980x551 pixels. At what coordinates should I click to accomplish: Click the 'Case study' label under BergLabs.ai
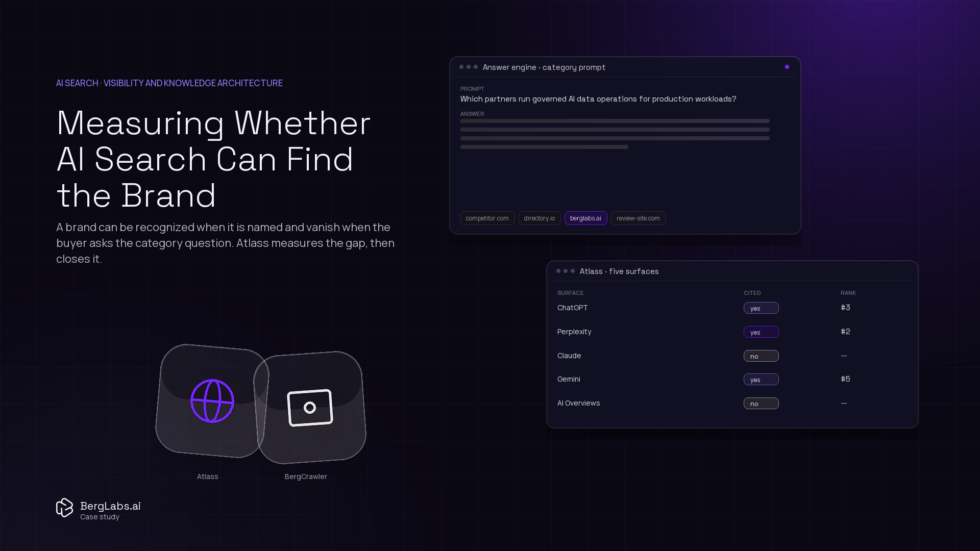click(x=100, y=517)
